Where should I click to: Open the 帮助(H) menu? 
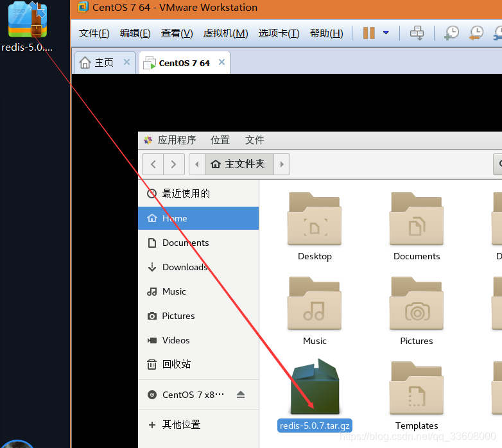(327, 33)
